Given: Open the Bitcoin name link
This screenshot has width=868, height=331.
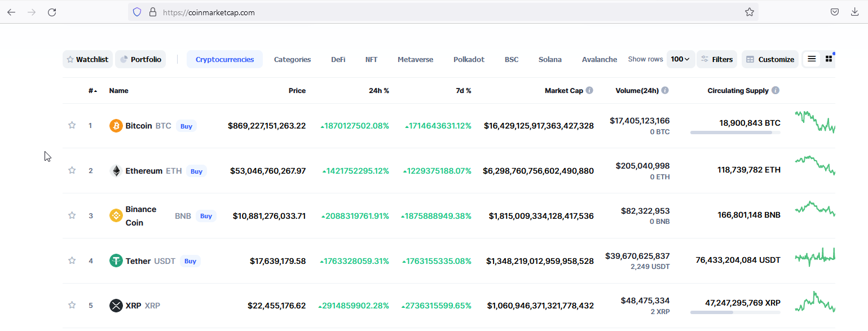Looking at the screenshot, I should [139, 126].
